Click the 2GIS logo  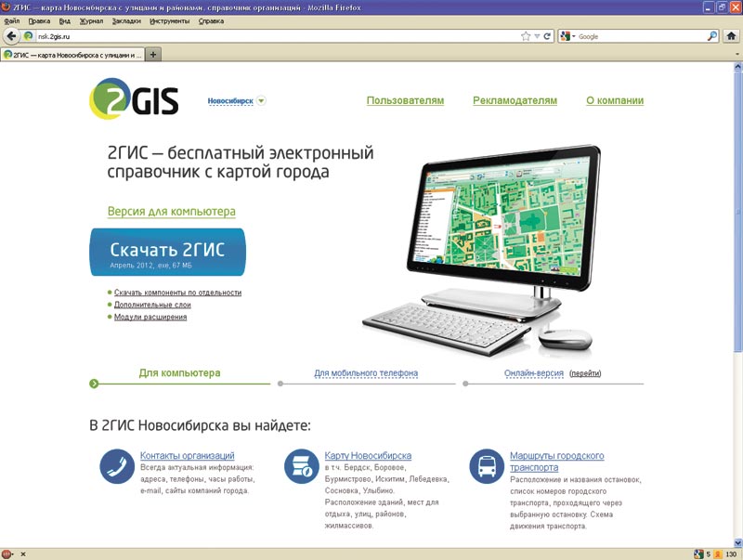point(134,99)
